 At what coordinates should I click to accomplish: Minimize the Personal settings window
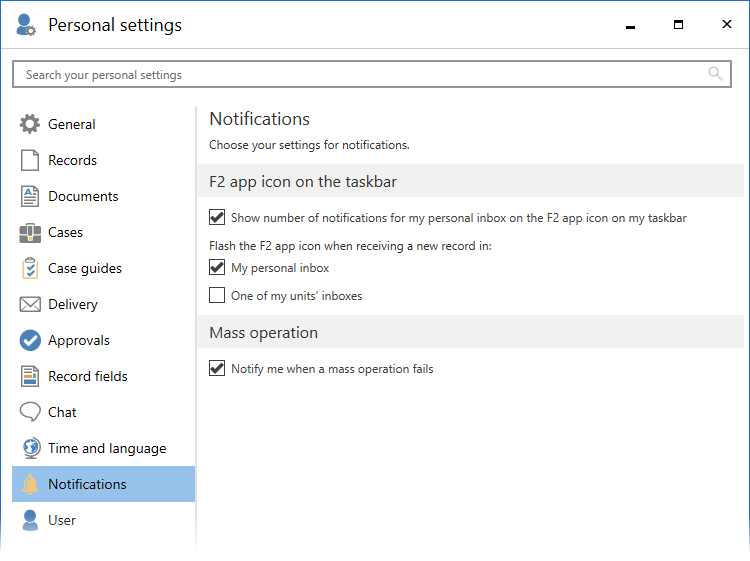click(630, 25)
